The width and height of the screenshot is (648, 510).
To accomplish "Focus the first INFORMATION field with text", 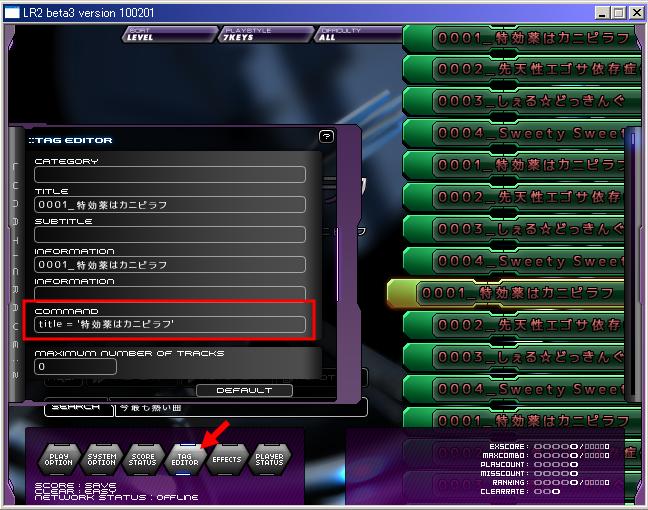I will click(170, 265).
